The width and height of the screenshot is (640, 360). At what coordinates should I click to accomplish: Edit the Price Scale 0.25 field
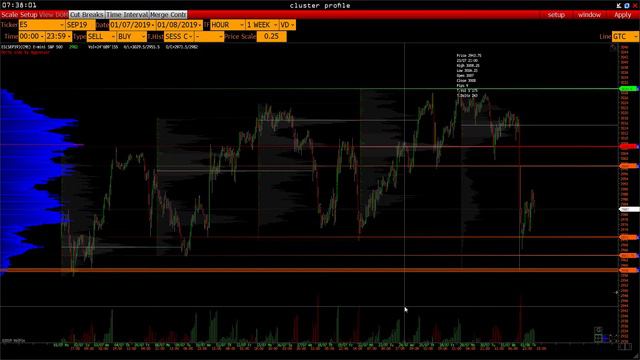(x=271, y=37)
